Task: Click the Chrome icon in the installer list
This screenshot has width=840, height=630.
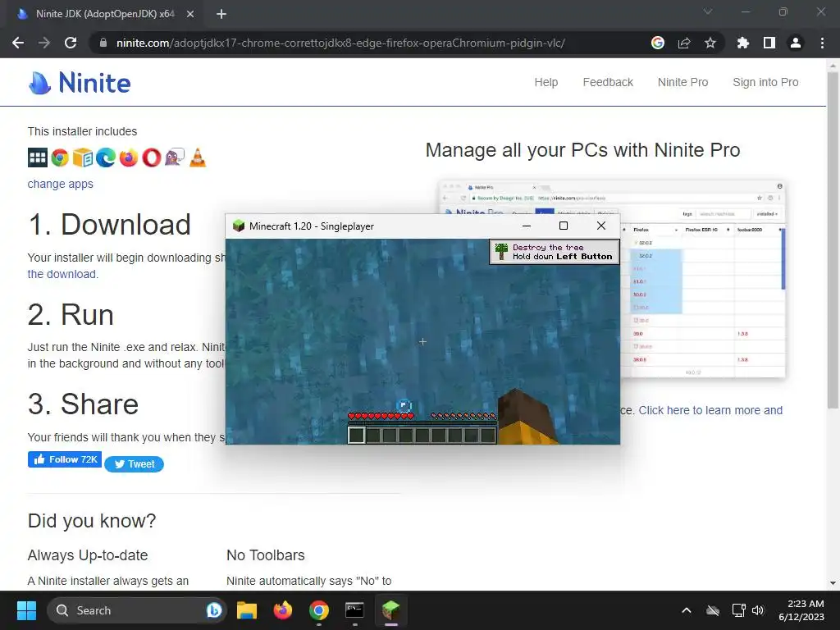Action: click(x=60, y=157)
